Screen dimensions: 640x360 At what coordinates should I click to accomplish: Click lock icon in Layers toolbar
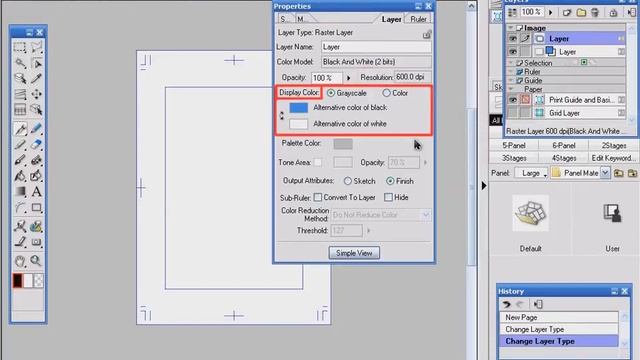(613, 13)
